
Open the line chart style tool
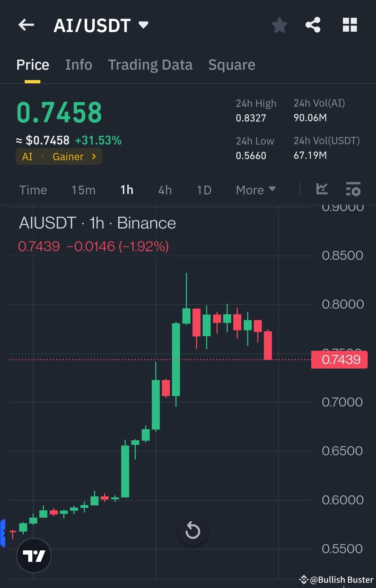[322, 189]
